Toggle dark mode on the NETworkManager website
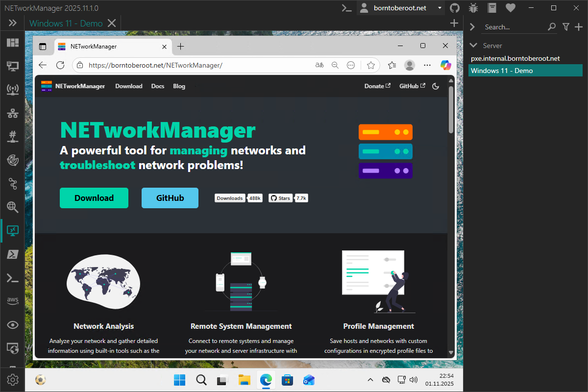The height and width of the screenshot is (392, 588). pyautogui.click(x=436, y=86)
